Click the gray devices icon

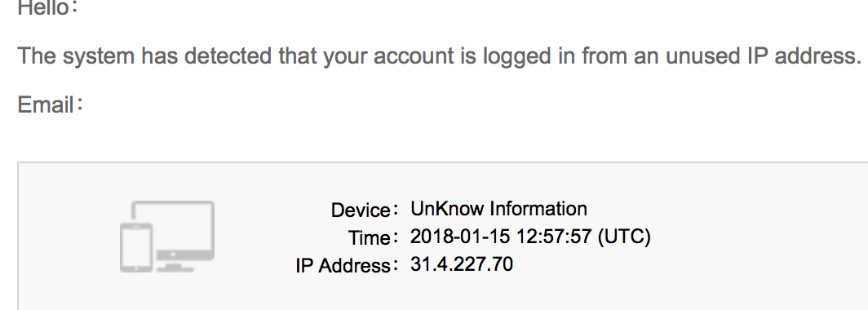pos(167,237)
